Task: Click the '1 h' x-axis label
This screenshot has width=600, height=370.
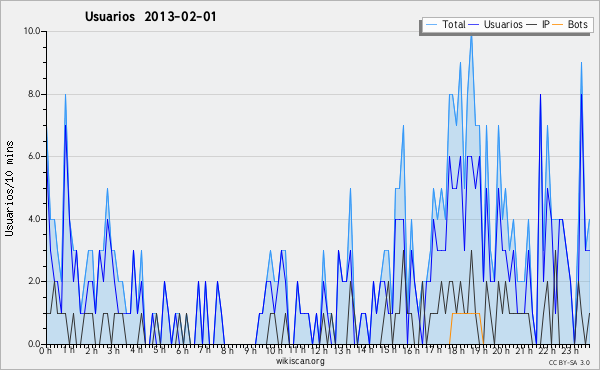Action: pyautogui.click(x=68, y=350)
